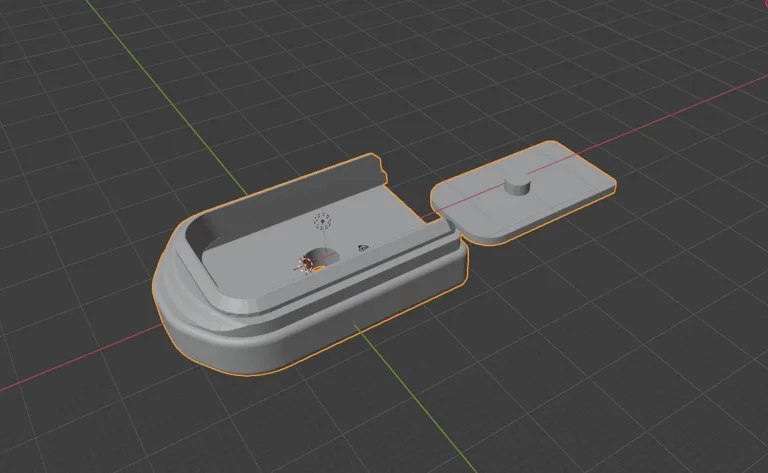Click the circular hole in the base
The image size is (768, 473).
pos(323,255)
